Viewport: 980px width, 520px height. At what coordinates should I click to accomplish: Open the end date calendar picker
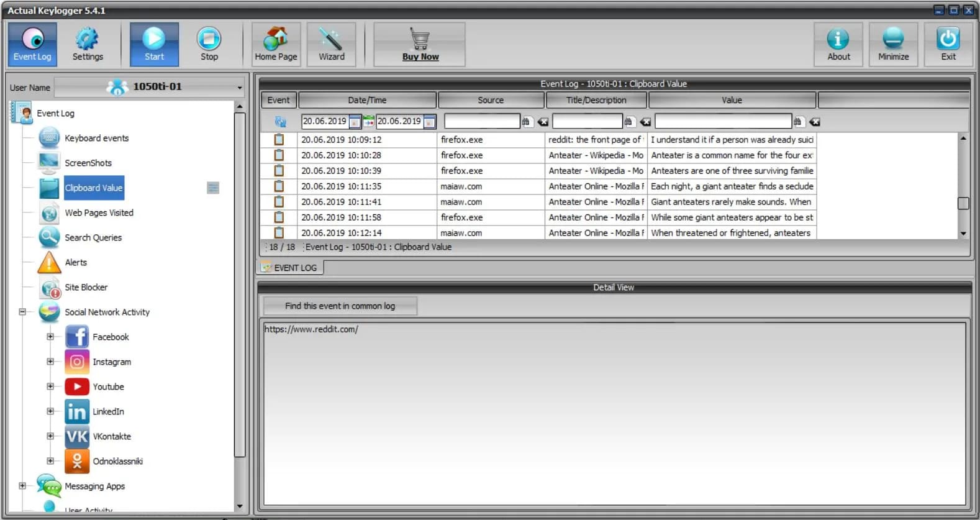[x=429, y=122]
